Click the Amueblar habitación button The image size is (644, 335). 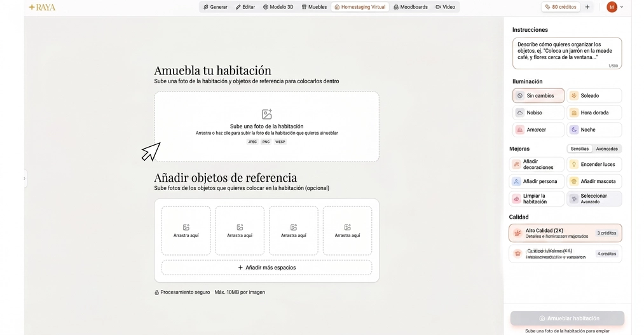click(567, 318)
